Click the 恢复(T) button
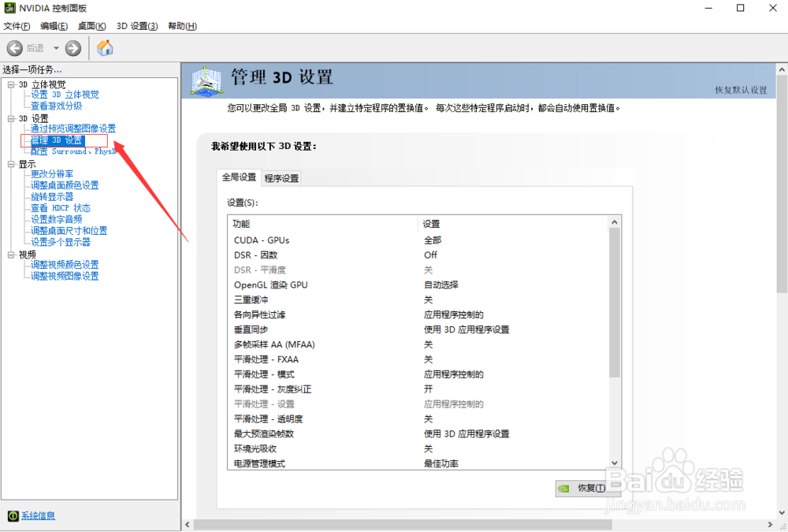Screen dimensions: 788x532 [x=588, y=488]
